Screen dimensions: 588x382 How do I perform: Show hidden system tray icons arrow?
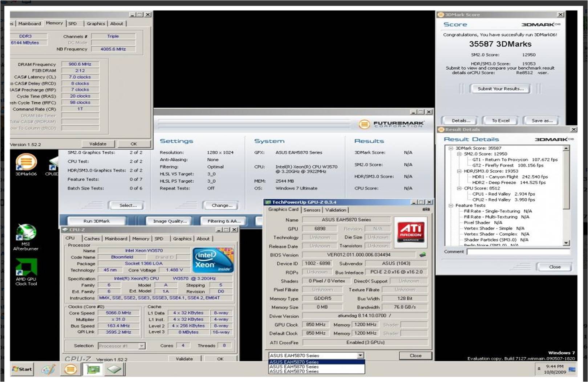(539, 369)
